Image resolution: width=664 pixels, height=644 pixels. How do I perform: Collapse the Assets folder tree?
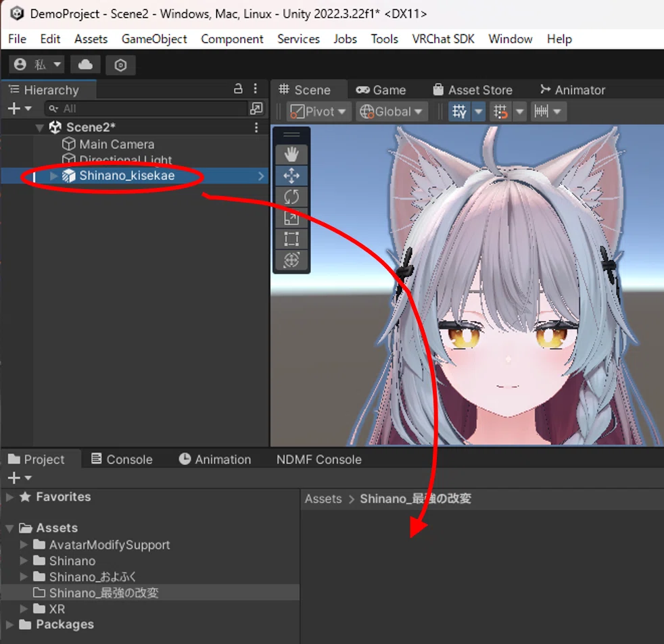tap(9, 528)
